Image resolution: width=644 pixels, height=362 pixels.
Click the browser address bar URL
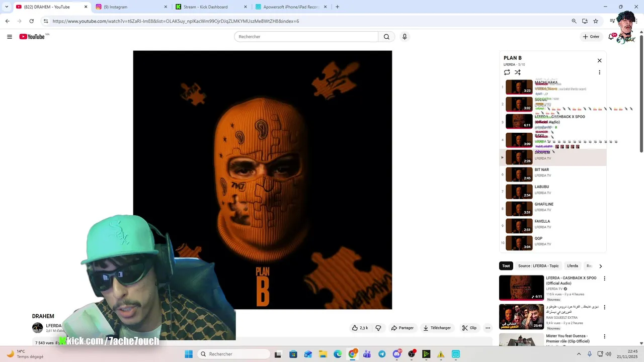[176, 21]
